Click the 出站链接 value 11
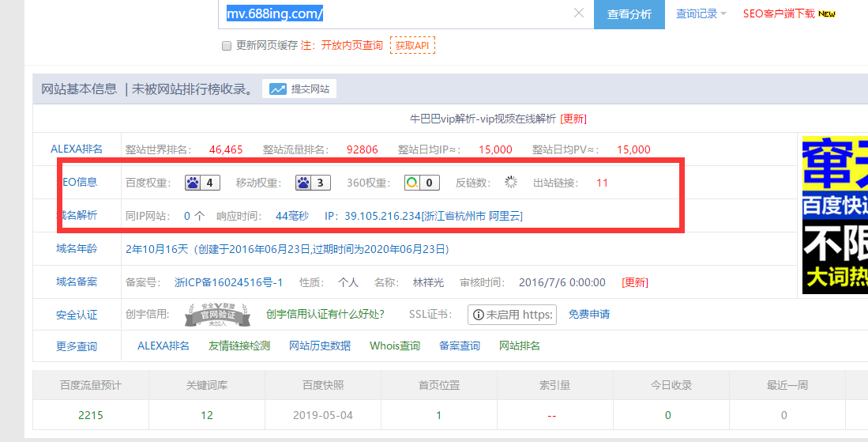This screenshot has width=868, height=442. pos(603,183)
